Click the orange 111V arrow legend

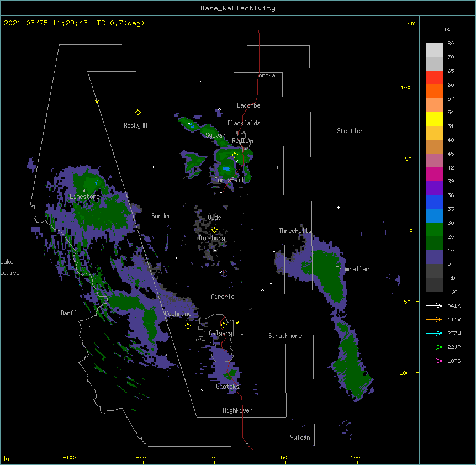434,319
